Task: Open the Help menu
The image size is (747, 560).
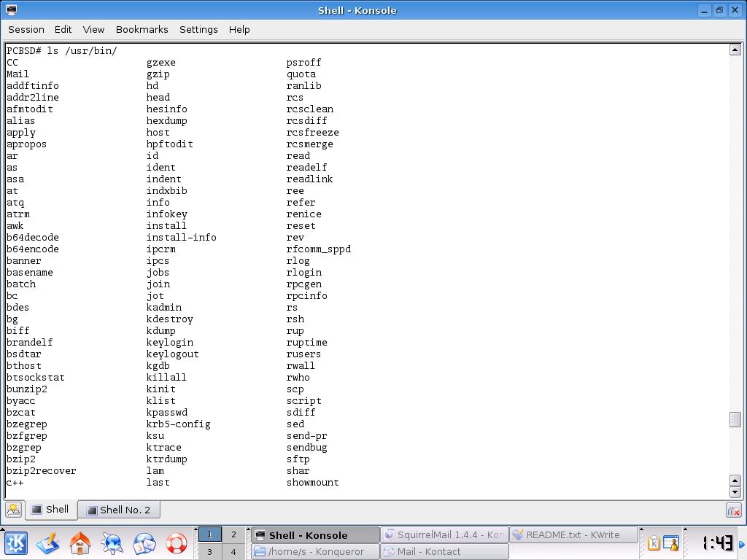Action: point(239,29)
